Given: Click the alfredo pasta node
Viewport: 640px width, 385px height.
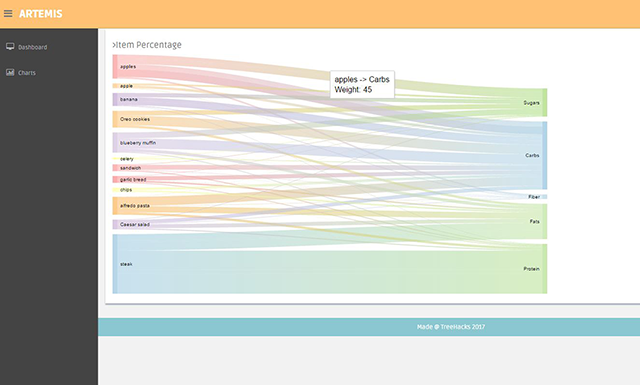Looking at the screenshot, I should [x=115, y=206].
